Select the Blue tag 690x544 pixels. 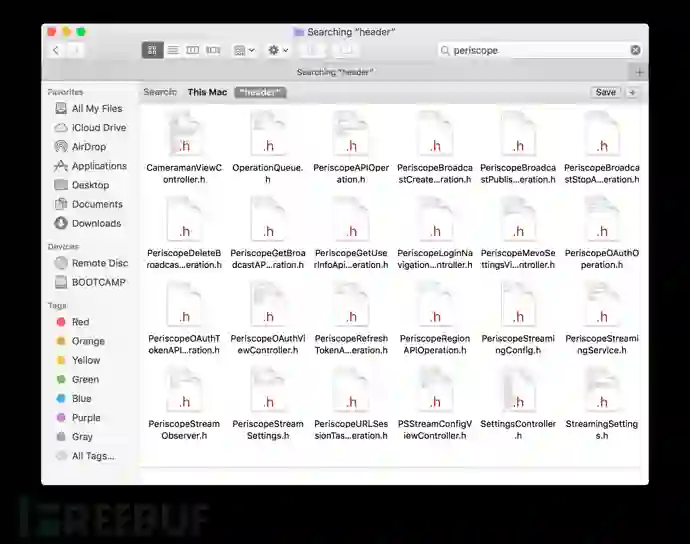pyautogui.click(x=74, y=398)
